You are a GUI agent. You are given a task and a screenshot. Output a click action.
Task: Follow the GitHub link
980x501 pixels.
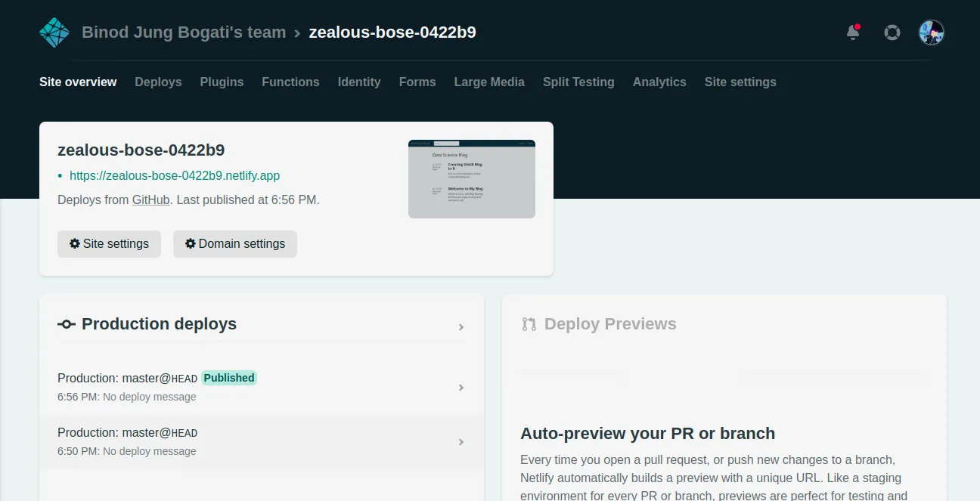point(151,200)
